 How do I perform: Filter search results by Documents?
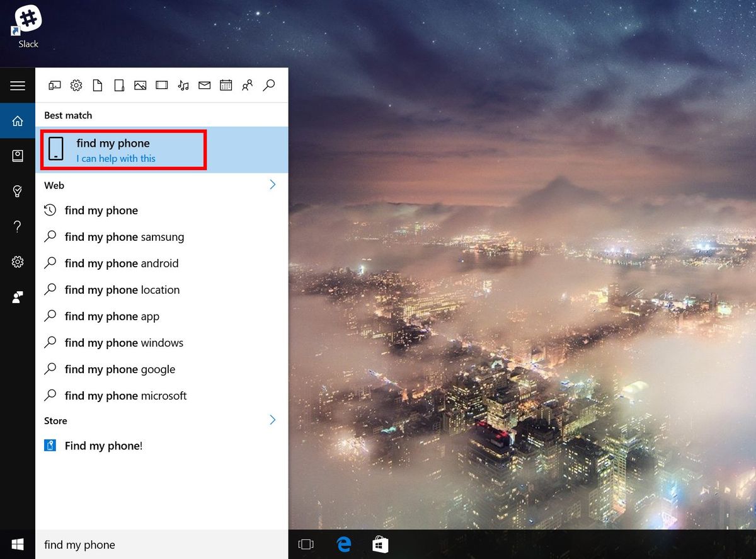tap(98, 85)
